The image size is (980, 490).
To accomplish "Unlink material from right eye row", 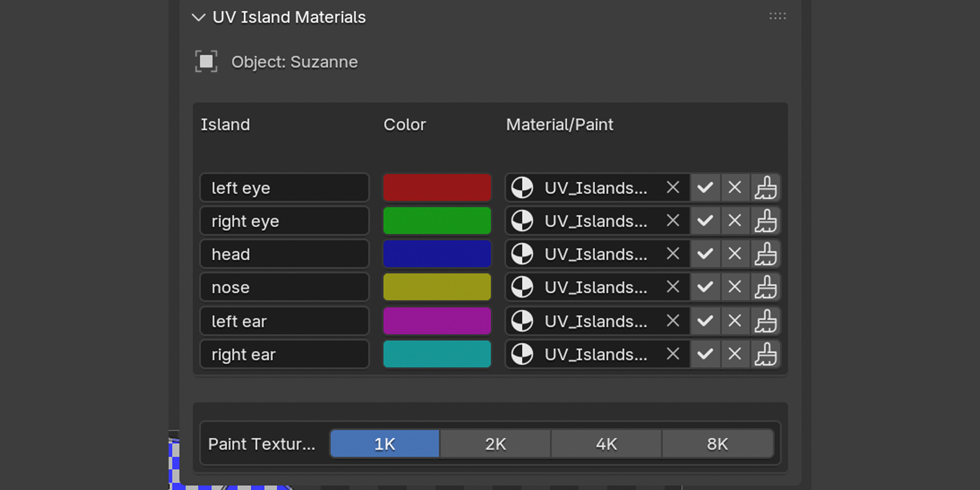I will (x=673, y=221).
